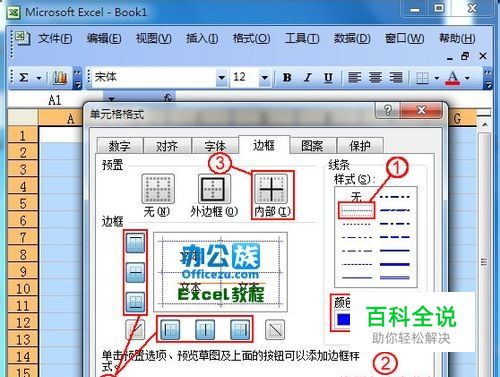
Task: Toggle the inside horizontal border button
Action: [x=135, y=272]
